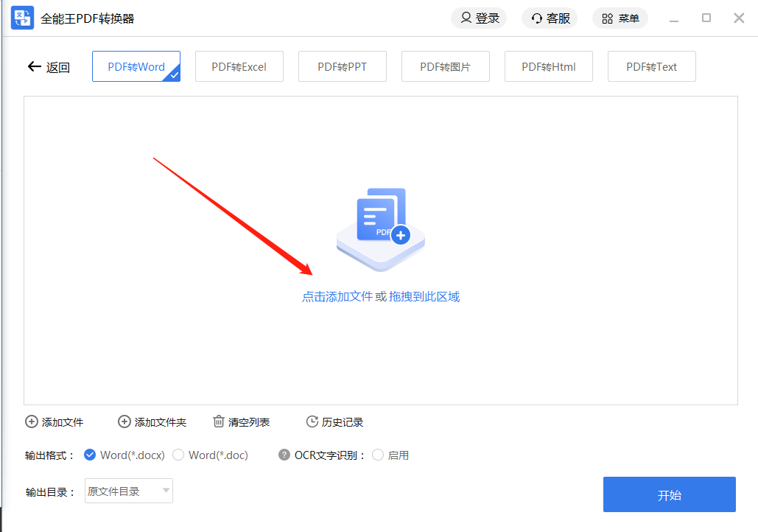Open 历史记录 via the clock icon
Screen dimensions: 758x532
point(312,422)
